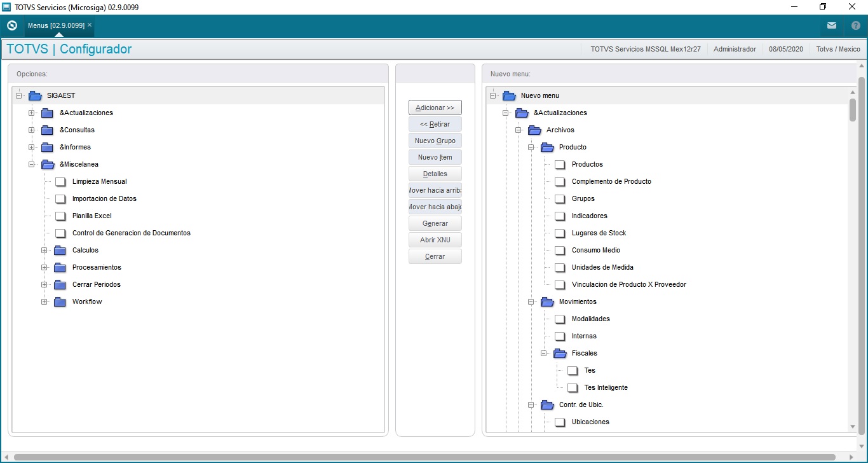Tick the Productos checkbox
The width and height of the screenshot is (868, 463).
(560, 164)
